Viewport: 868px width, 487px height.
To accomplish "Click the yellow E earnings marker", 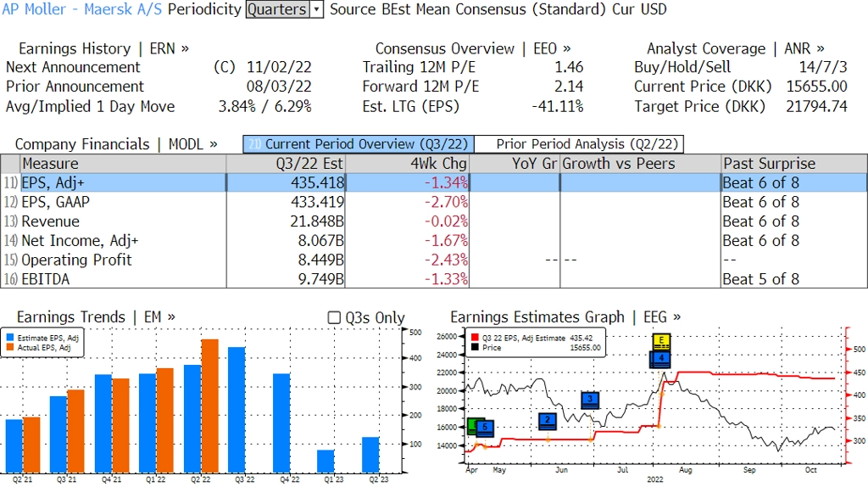I will point(661,341).
